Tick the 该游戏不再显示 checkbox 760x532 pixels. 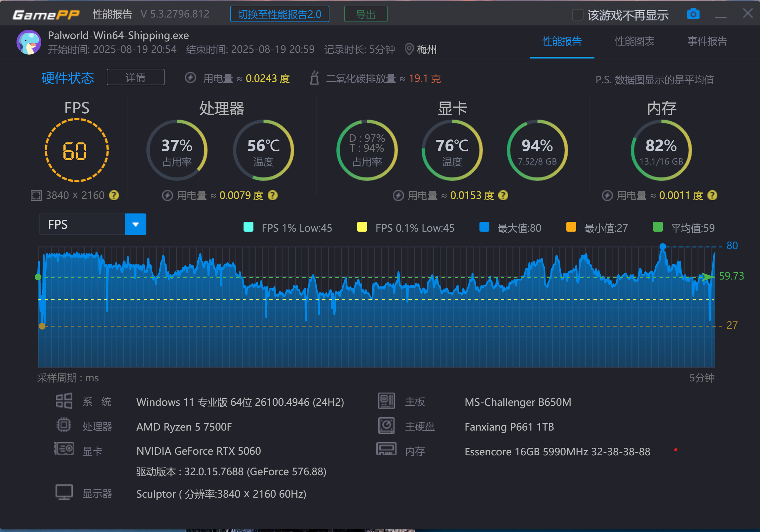(x=577, y=15)
